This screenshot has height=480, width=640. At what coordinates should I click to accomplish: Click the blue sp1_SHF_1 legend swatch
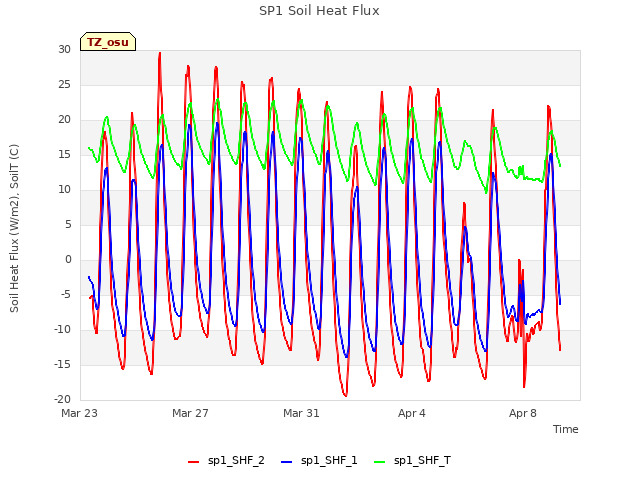tap(287, 462)
